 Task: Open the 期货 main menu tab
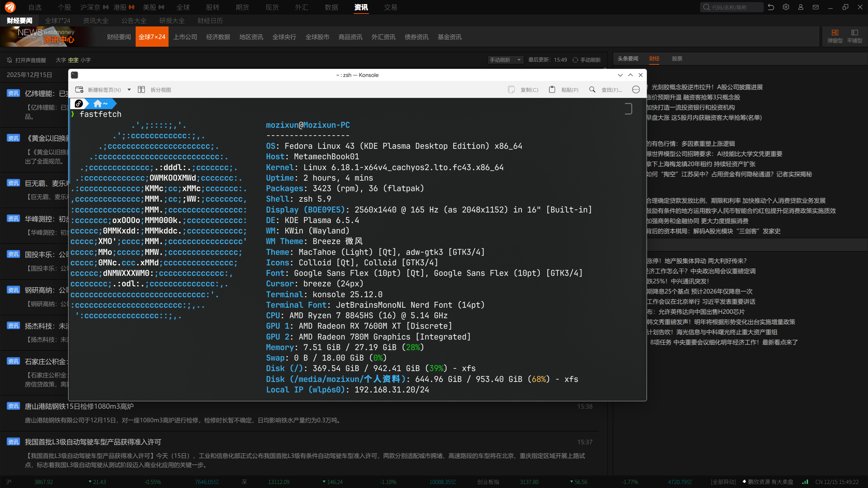242,7
